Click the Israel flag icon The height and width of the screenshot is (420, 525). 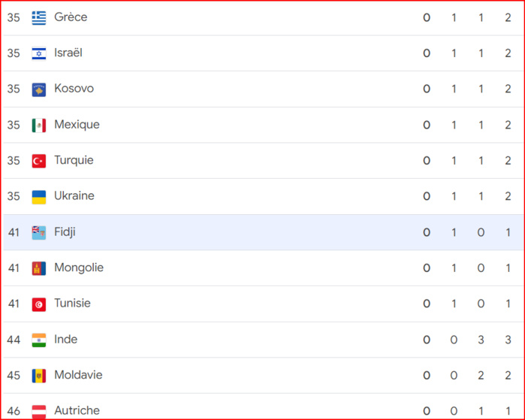point(39,53)
